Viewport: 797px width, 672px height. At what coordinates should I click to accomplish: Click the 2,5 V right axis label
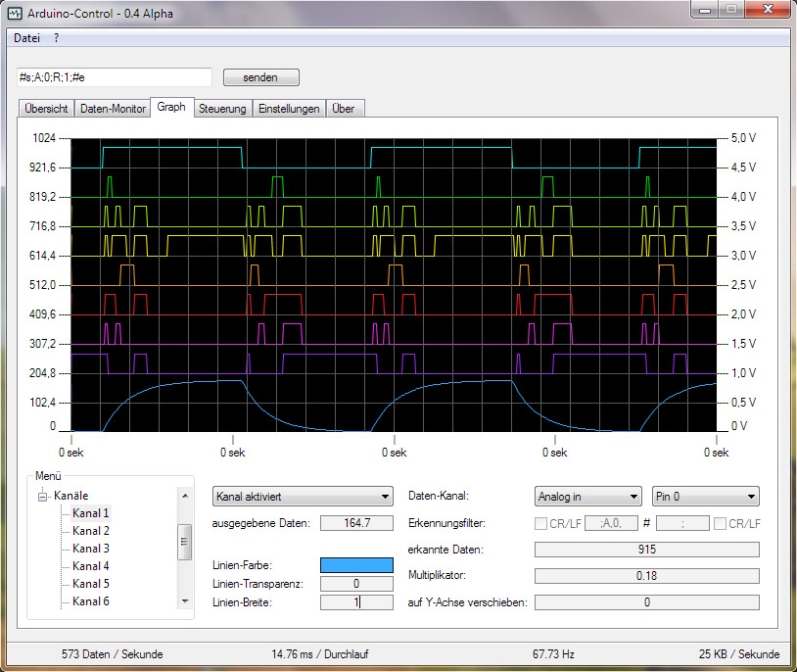pyautogui.click(x=743, y=285)
